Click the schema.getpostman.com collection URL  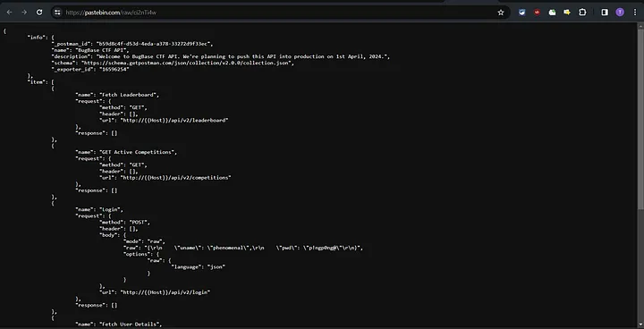(186, 63)
